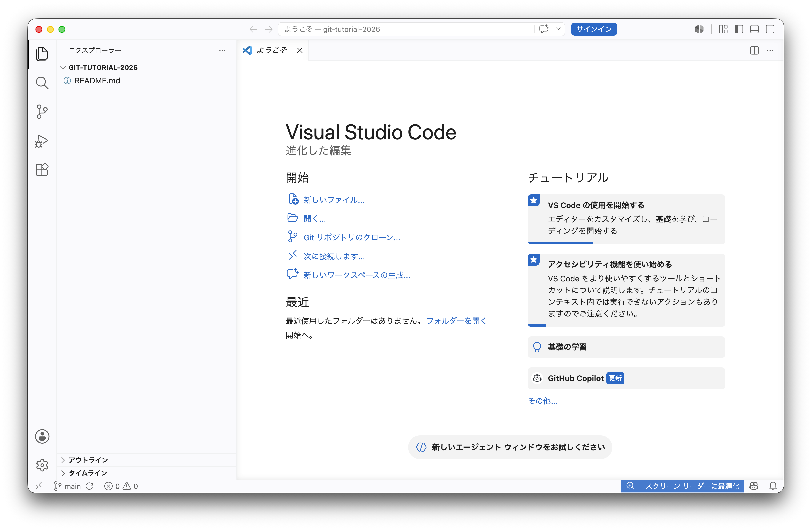Click the main branch in status bar
This screenshot has height=530, width=812.
point(67,486)
